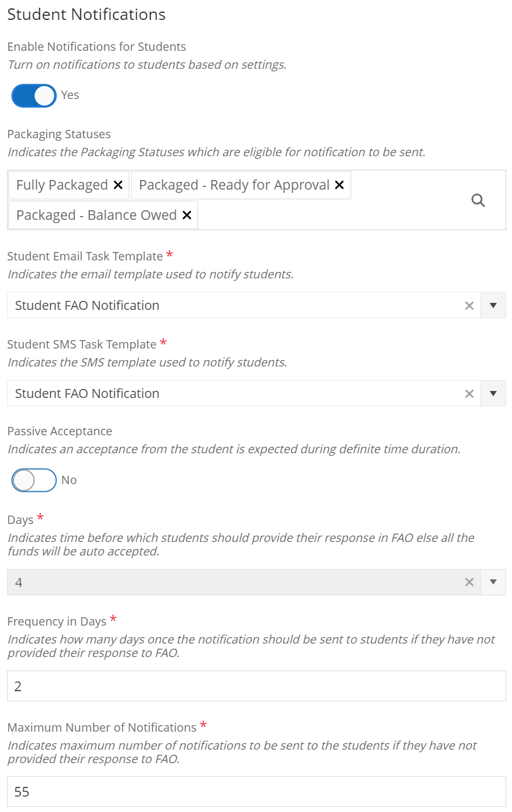Image resolution: width=512 pixels, height=812 pixels.
Task: Remove the Packaged - Ready for Approval tag
Action: (x=339, y=185)
